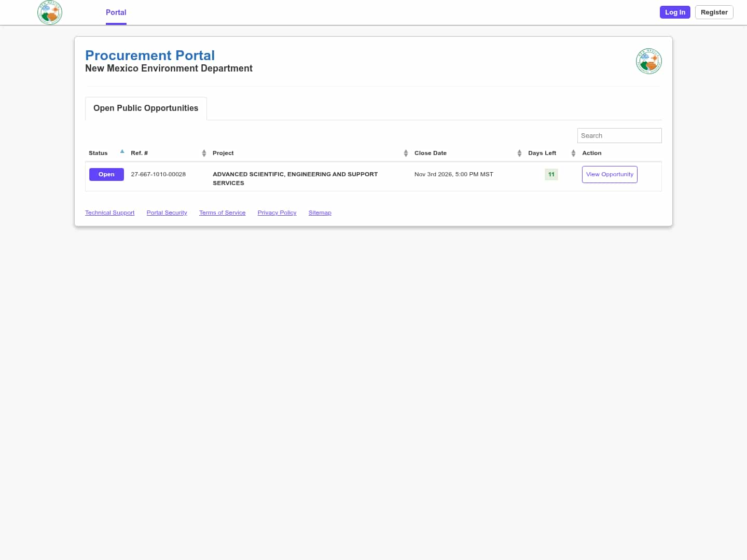Click the 11 days left badge
The height and width of the screenshot is (560, 747).
551,174
